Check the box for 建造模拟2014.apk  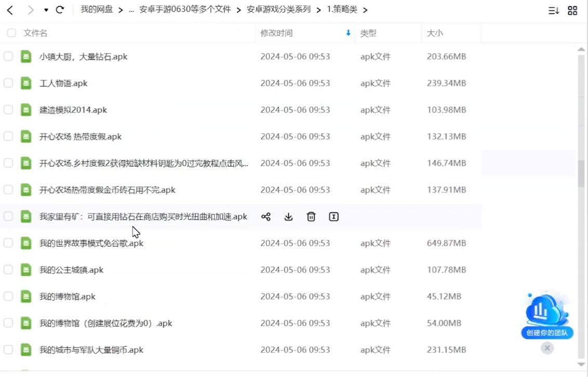tap(8, 110)
